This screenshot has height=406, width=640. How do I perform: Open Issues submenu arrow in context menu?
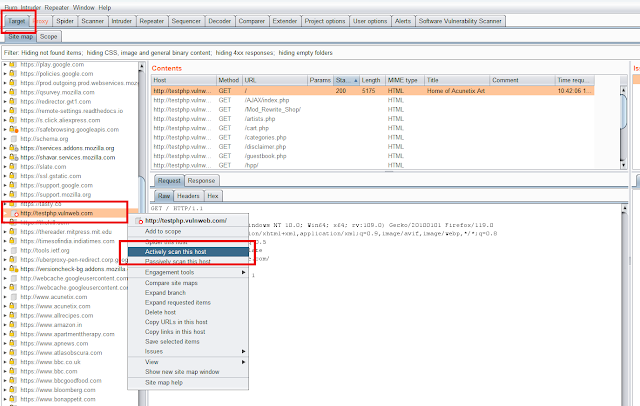pyautogui.click(x=243, y=351)
